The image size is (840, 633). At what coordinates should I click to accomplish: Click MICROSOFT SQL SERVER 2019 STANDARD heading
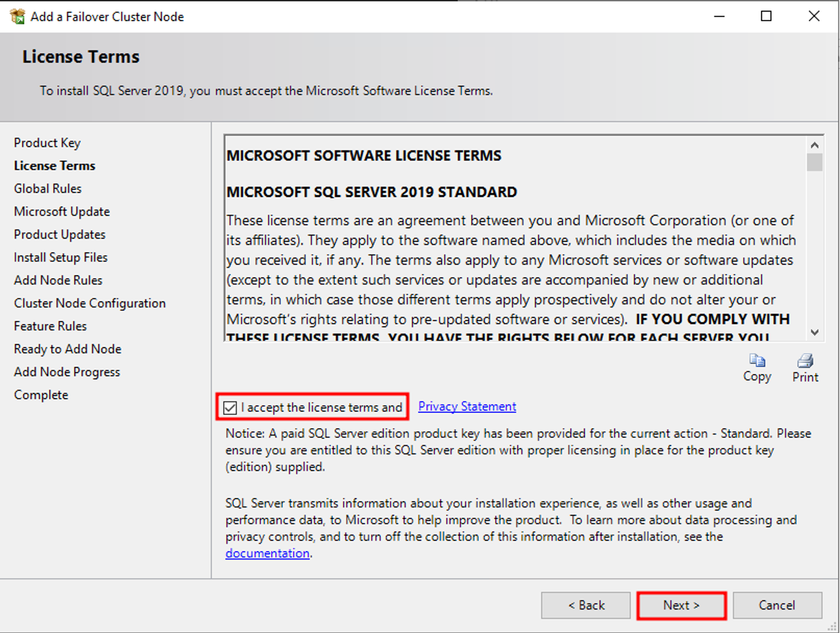[371, 192]
